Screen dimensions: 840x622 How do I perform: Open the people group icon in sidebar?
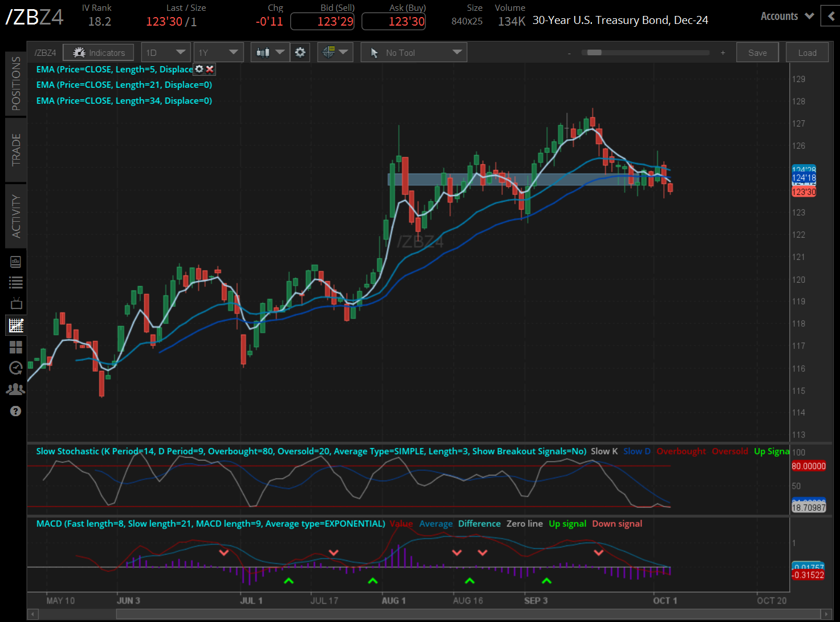tap(16, 389)
